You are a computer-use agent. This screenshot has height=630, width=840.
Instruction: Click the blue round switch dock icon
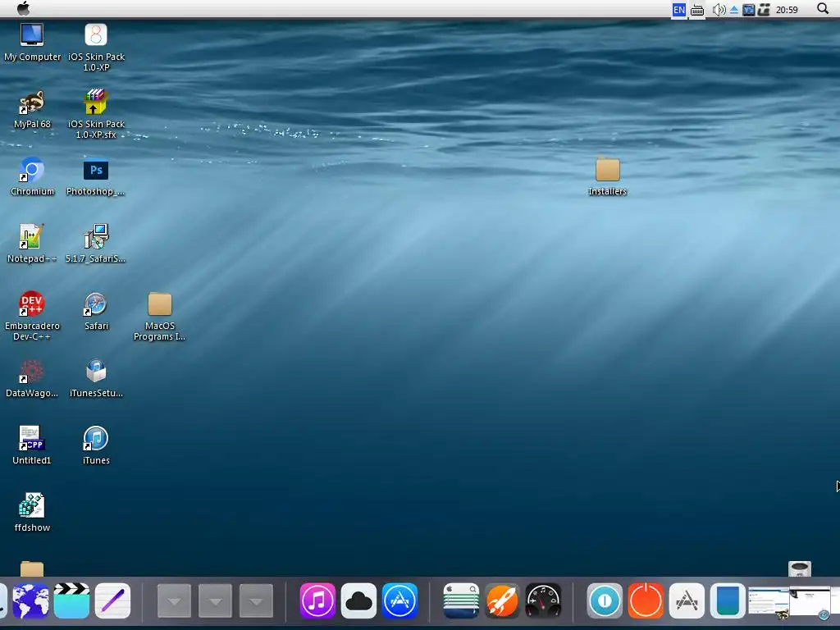point(605,600)
